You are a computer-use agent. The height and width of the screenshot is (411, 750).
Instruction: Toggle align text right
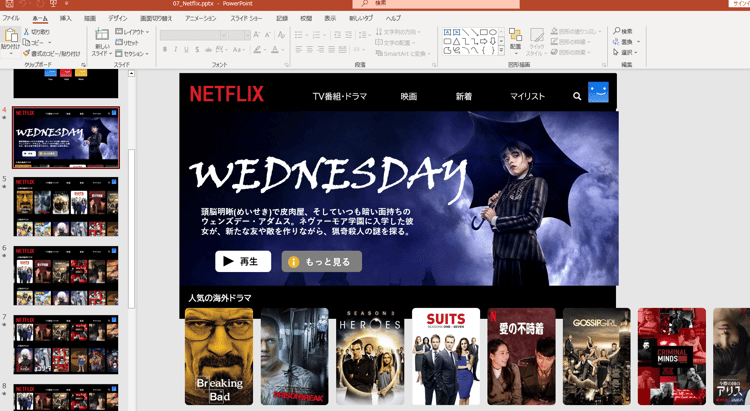coord(320,49)
